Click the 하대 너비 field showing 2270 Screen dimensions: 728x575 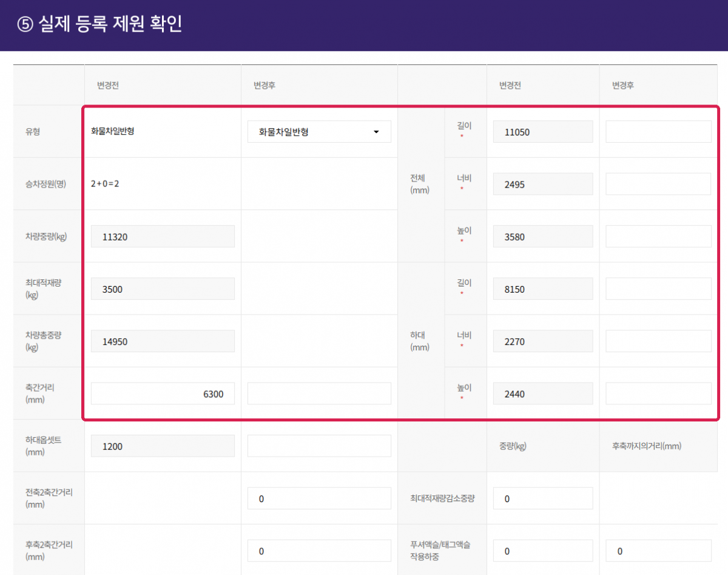[x=543, y=341]
